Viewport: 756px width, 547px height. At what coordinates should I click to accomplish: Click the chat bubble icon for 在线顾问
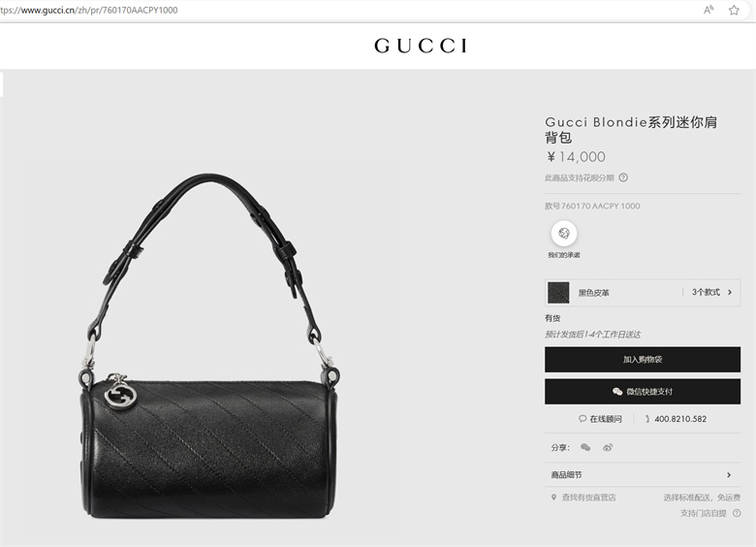pos(583,419)
